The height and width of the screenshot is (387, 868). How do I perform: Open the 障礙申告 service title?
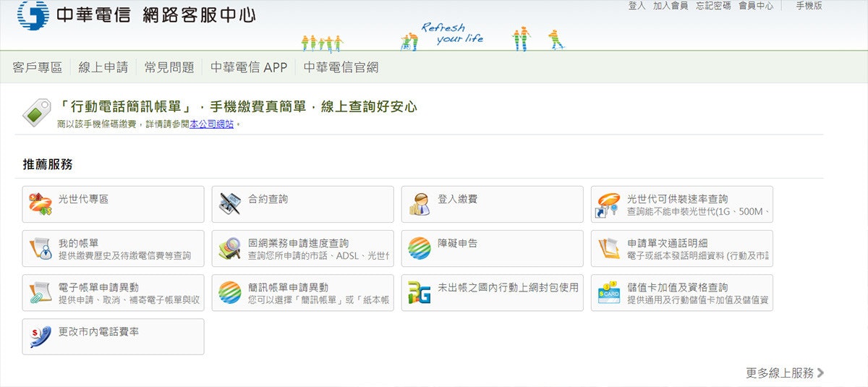click(457, 243)
